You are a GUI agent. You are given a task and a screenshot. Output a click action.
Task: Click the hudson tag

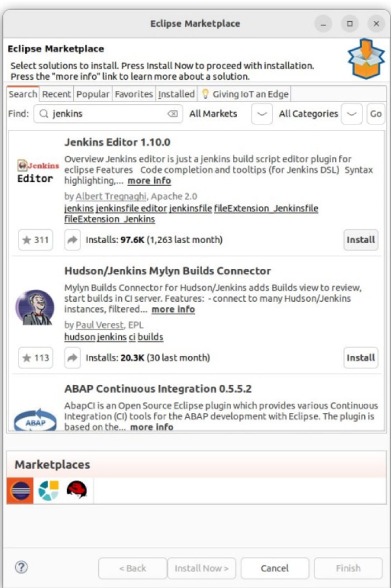(80, 337)
